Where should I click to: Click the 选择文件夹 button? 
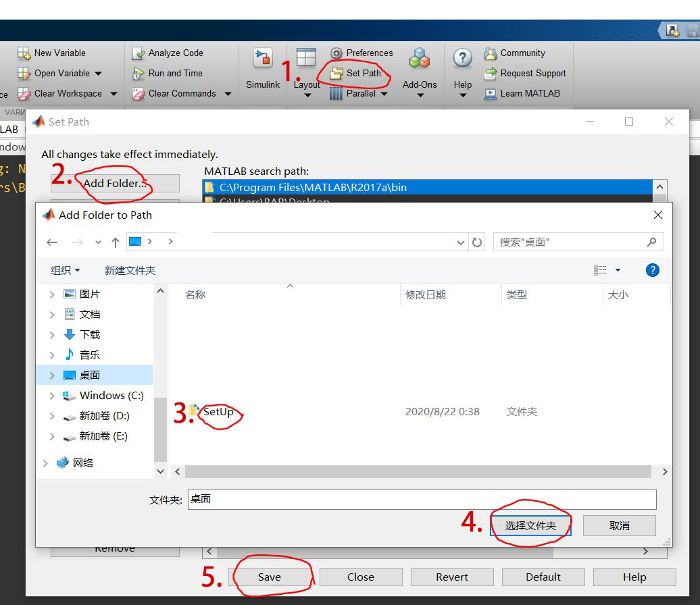point(530,525)
